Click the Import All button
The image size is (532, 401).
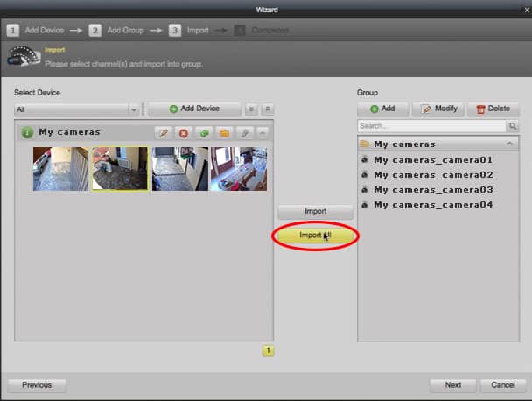click(x=315, y=236)
